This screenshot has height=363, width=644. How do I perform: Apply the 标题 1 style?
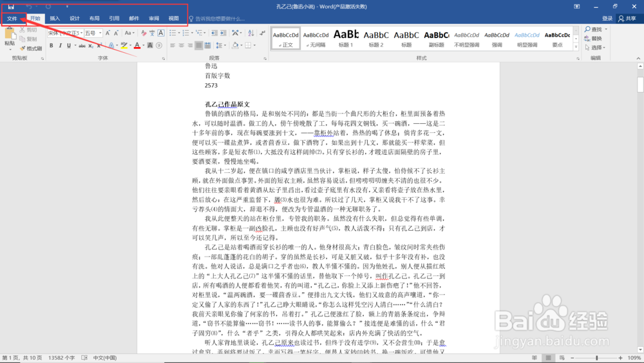pyautogui.click(x=346, y=39)
